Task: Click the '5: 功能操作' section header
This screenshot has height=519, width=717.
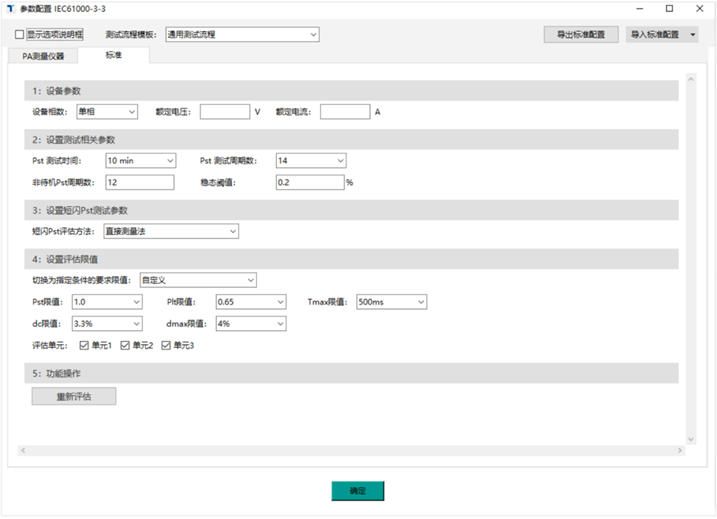Action: [x=351, y=374]
